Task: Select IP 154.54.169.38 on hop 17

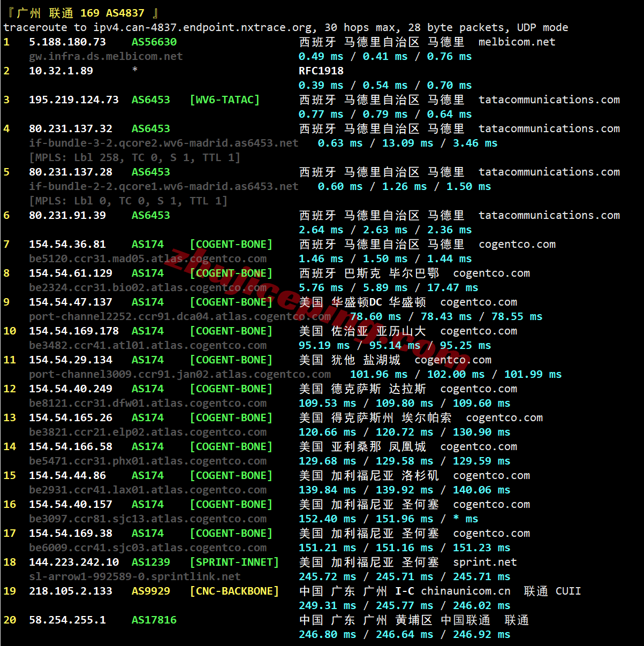Action: pos(71,533)
